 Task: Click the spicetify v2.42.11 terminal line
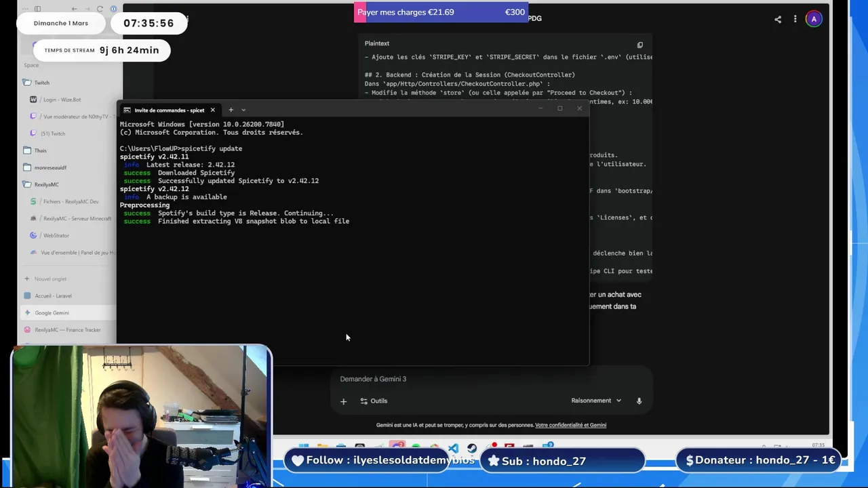(x=154, y=157)
